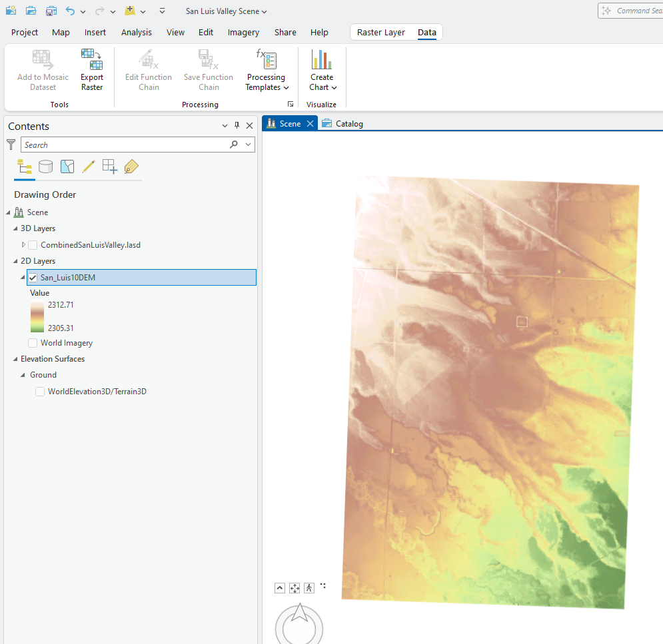Open the Imagery ribbon tab

click(243, 33)
